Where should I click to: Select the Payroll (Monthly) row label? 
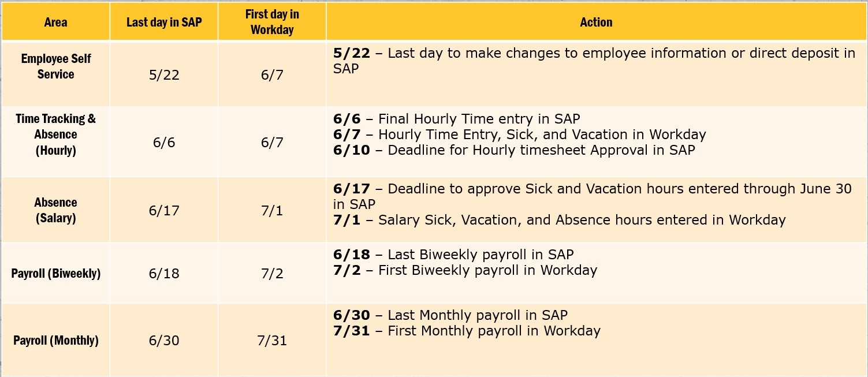(x=55, y=340)
